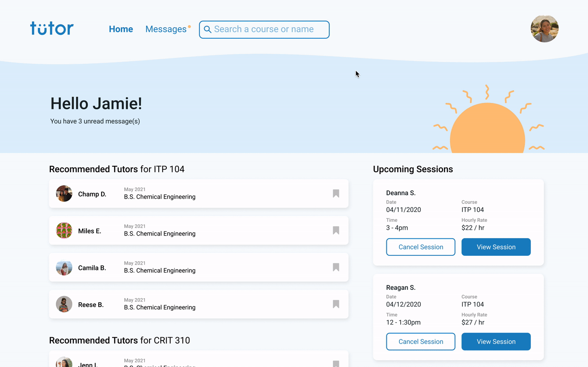The image size is (588, 367).
Task: Go to the Home tab
Action: [x=121, y=29]
